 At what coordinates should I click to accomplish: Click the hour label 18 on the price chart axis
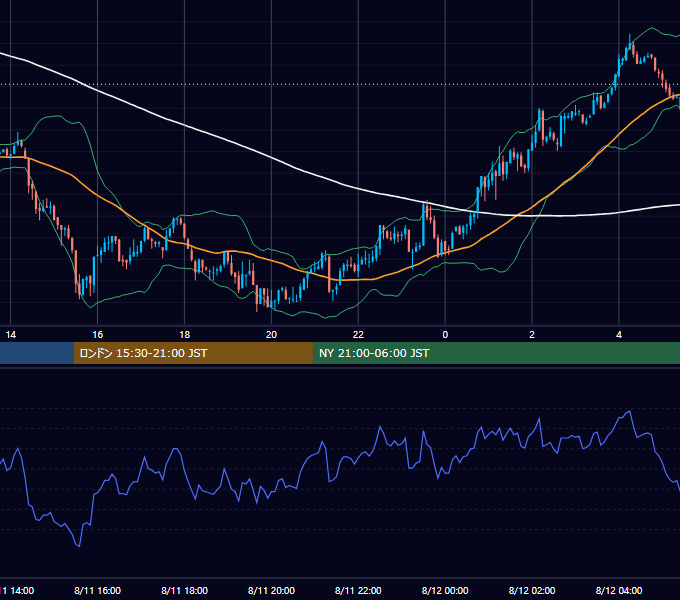[x=184, y=335]
